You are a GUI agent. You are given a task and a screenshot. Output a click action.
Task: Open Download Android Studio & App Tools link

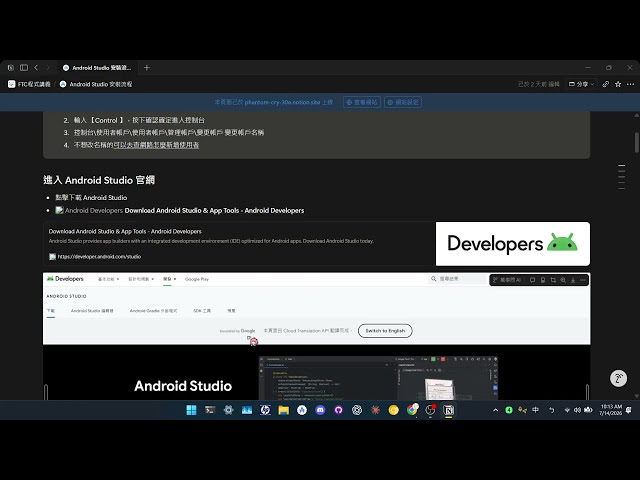(x=214, y=211)
